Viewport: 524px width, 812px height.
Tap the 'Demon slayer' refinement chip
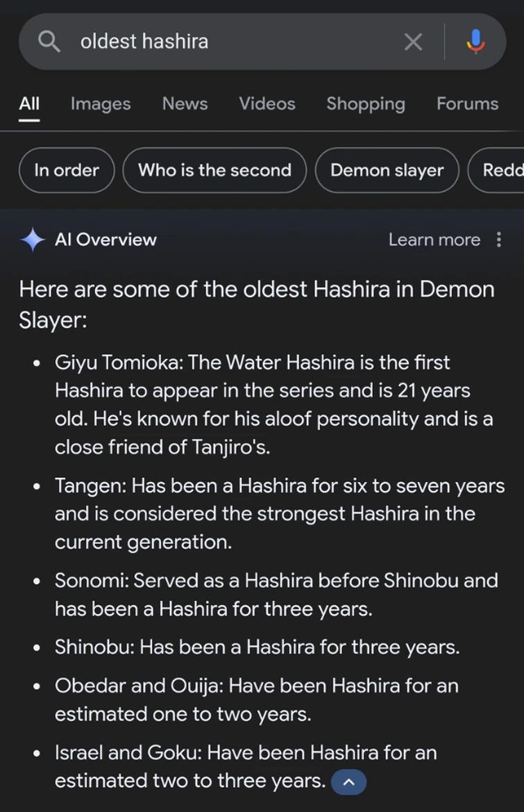[x=387, y=170]
